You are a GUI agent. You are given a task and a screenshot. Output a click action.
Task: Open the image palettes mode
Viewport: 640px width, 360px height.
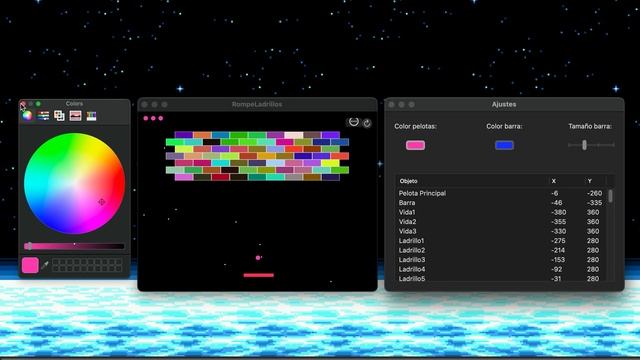pos(76,116)
